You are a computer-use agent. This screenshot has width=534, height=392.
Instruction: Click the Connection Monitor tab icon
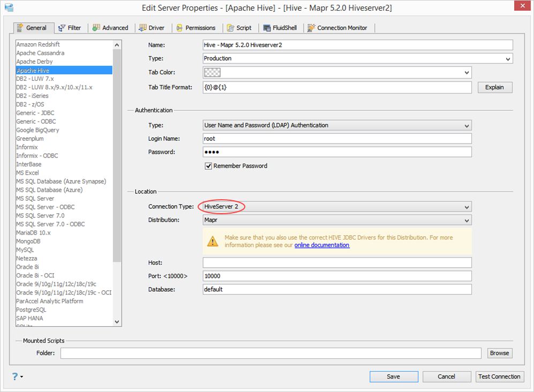(311, 28)
